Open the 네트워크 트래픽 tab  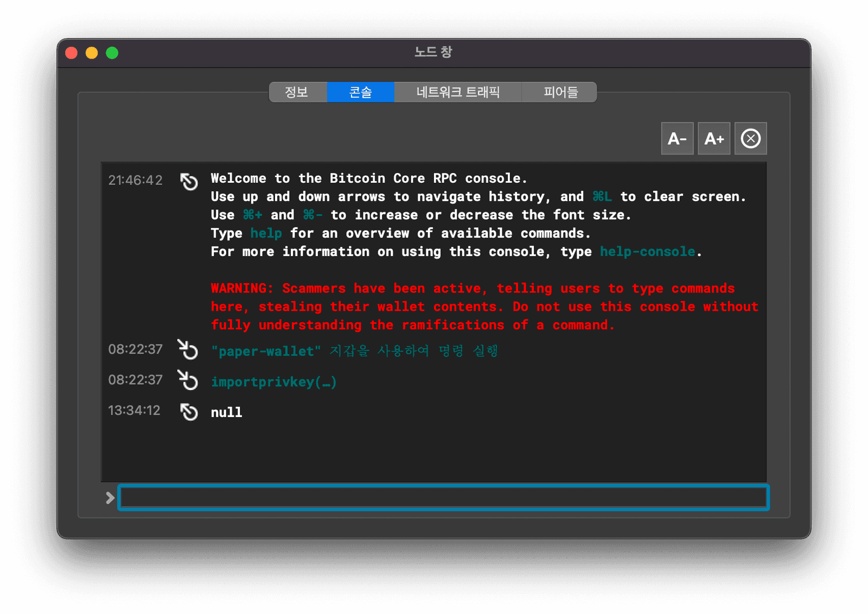point(458,92)
